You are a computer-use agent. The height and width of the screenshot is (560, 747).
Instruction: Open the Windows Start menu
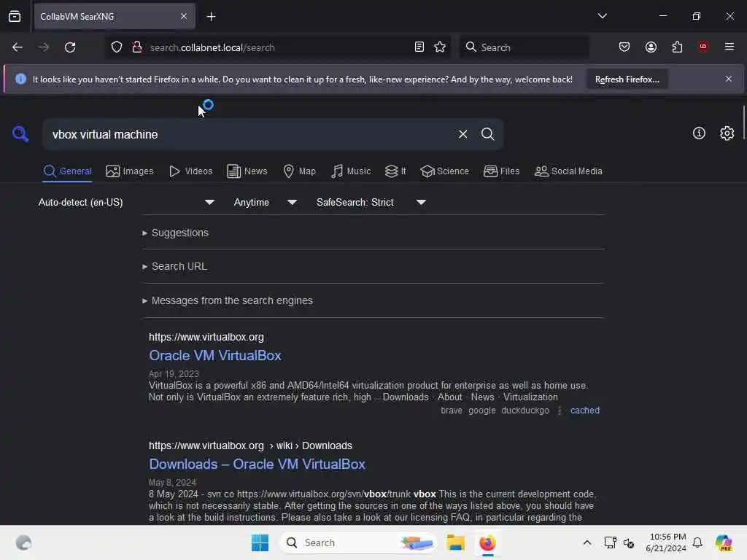pyautogui.click(x=260, y=542)
